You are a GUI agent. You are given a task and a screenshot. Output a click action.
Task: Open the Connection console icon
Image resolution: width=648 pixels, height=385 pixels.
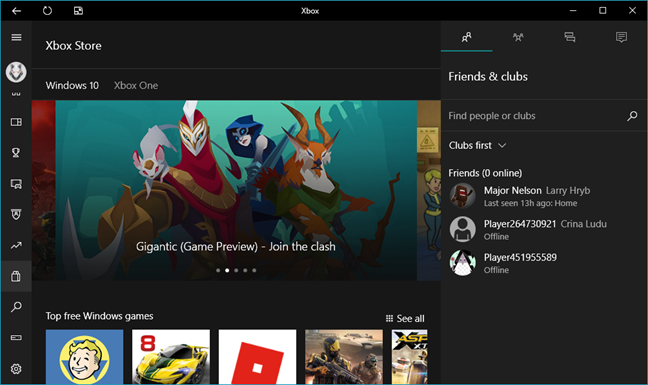[16, 337]
